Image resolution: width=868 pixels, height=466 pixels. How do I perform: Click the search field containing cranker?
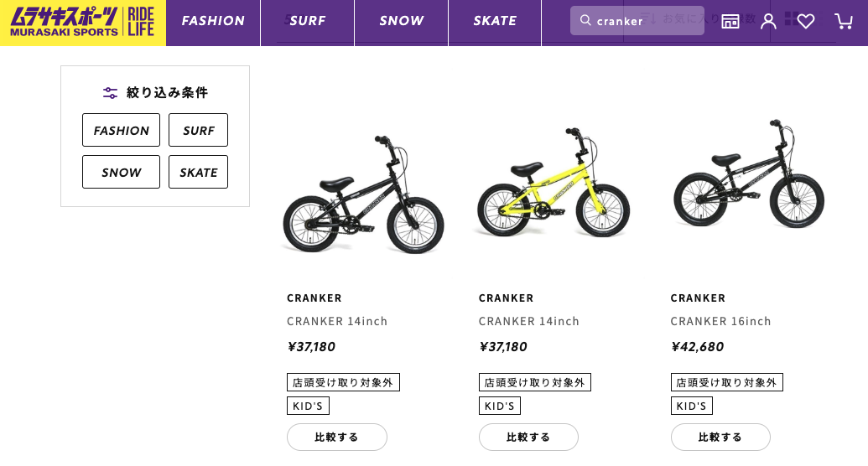pyautogui.click(x=646, y=21)
